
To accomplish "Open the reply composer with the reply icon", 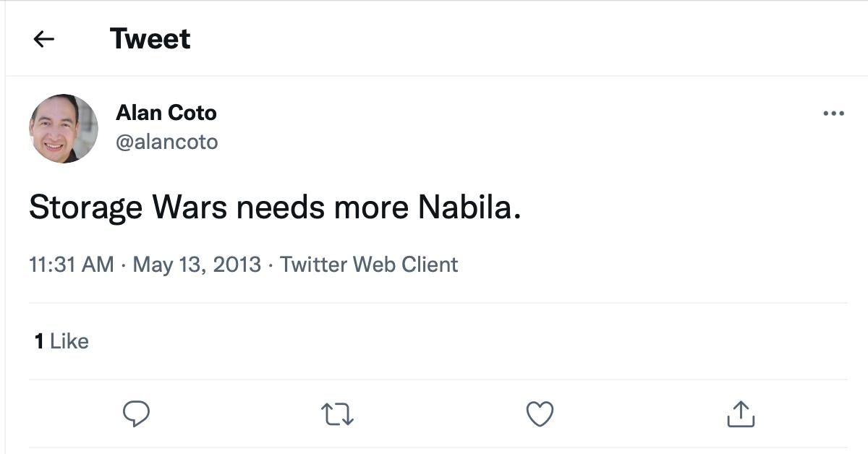I will (137, 414).
